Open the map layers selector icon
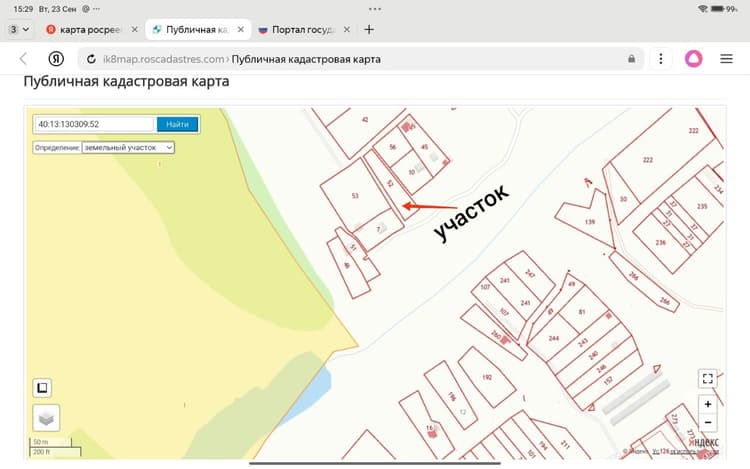Image resolution: width=750 pixels, height=469 pixels. coord(46,418)
